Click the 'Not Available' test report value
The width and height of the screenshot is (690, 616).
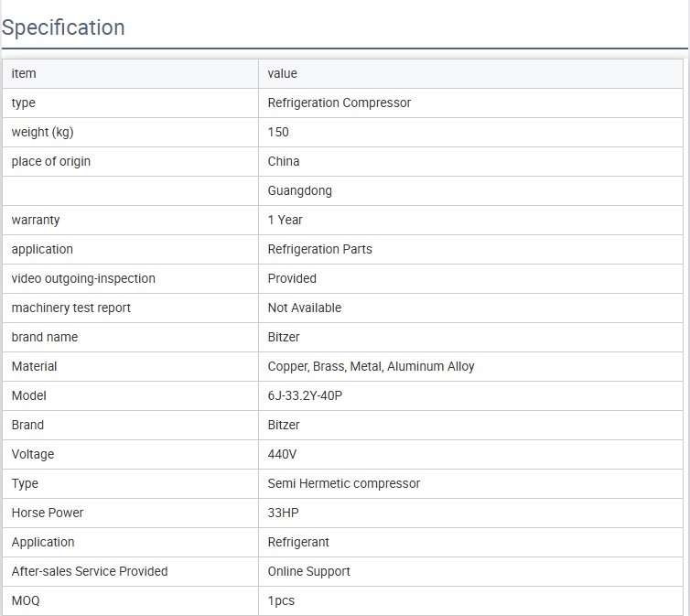(x=304, y=308)
